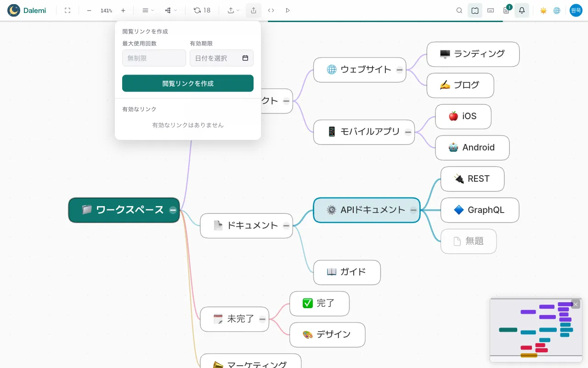The image size is (588, 368).
Task: Open the layout structure dropdown
Action: pos(171,10)
